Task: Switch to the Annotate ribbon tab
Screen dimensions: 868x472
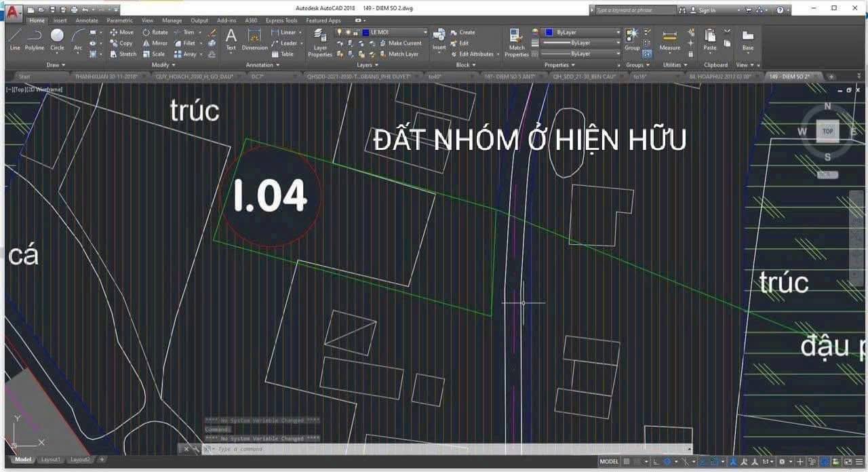Action: [86, 20]
